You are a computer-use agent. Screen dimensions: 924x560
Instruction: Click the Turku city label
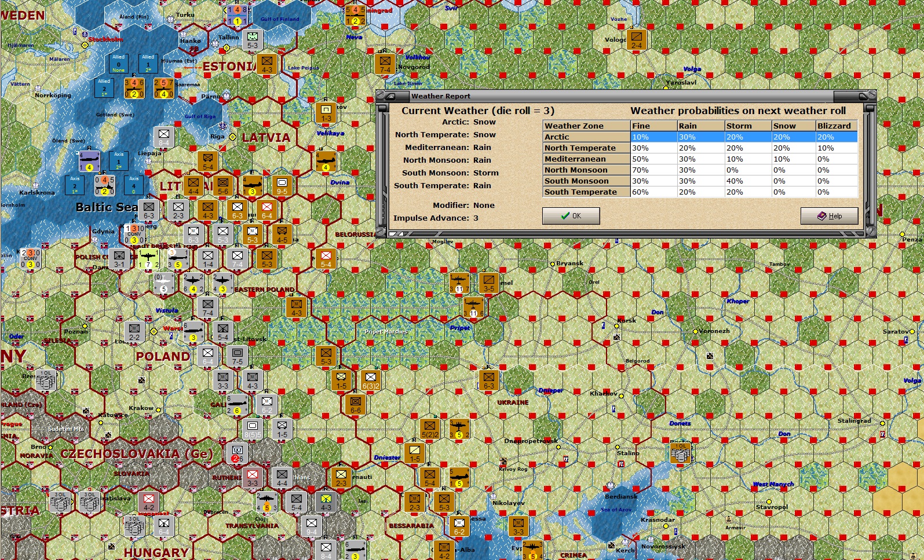pyautogui.click(x=185, y=15)
